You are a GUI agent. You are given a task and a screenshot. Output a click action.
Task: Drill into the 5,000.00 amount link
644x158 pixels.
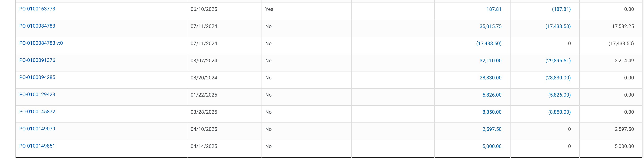tap(492, 147)
